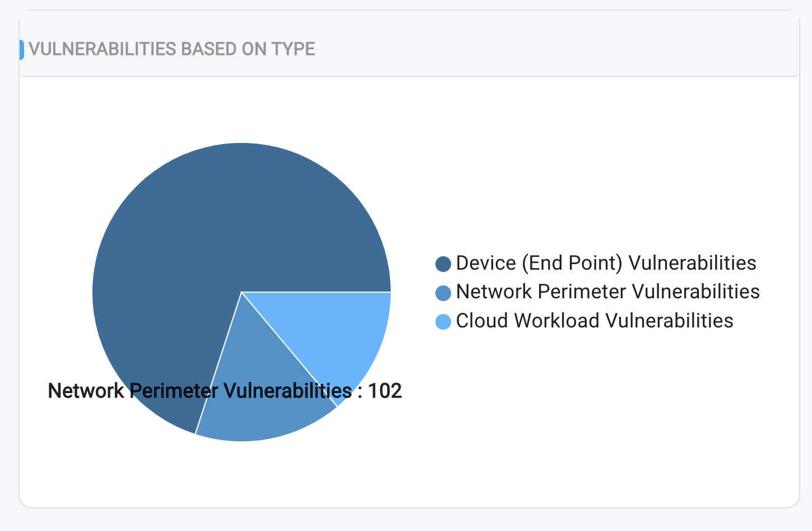This screenshot has height=531, width=812.
Task: Toggle Network Perimeter Vulnerabilities legend label
Action: 607,292
